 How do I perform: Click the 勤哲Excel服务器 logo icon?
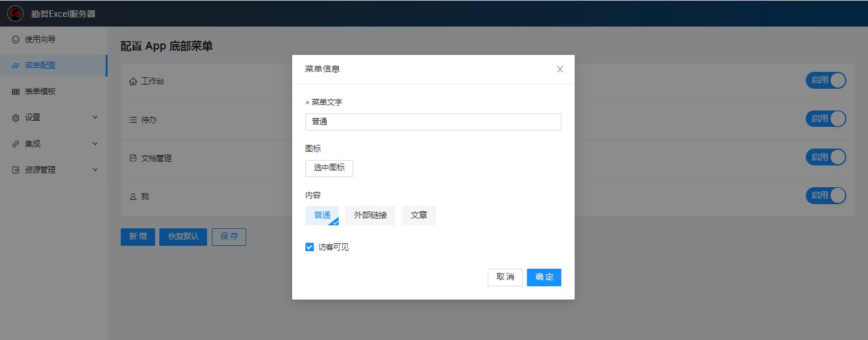pyautogui.click(x=15, y=13)
